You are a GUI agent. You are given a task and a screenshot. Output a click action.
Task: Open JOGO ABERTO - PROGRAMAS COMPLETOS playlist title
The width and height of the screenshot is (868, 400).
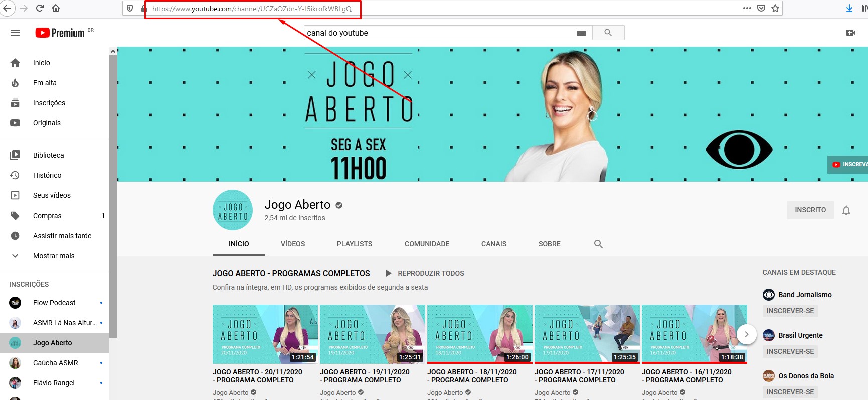pyautogui.click(x=291, y=273)
